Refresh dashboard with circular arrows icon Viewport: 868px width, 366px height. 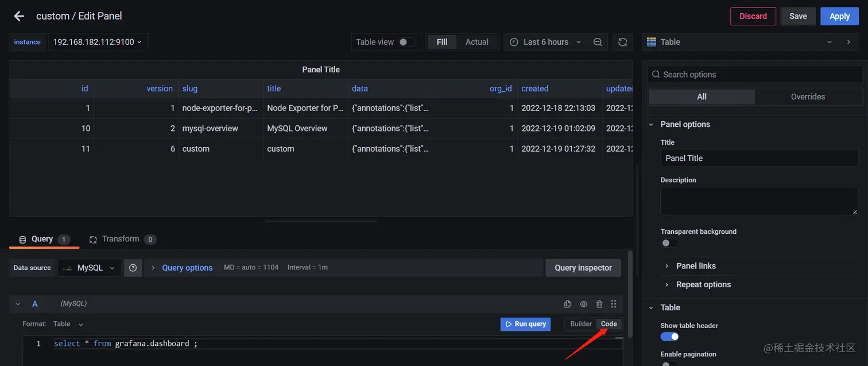[x=622, y=42]
